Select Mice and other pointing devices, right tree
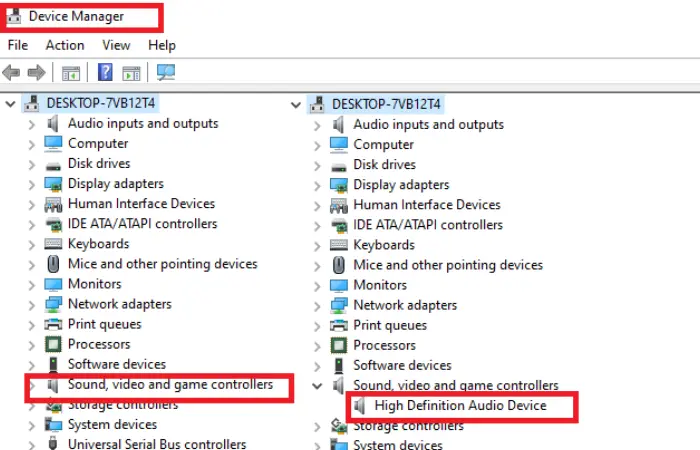This screenshot has height=450, width=700. tap(448, 265)
